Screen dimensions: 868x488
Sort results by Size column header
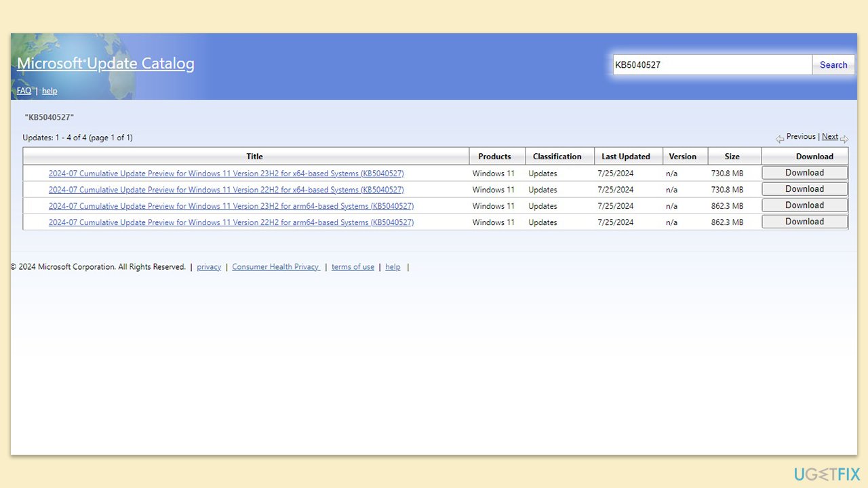click(732, 157)
